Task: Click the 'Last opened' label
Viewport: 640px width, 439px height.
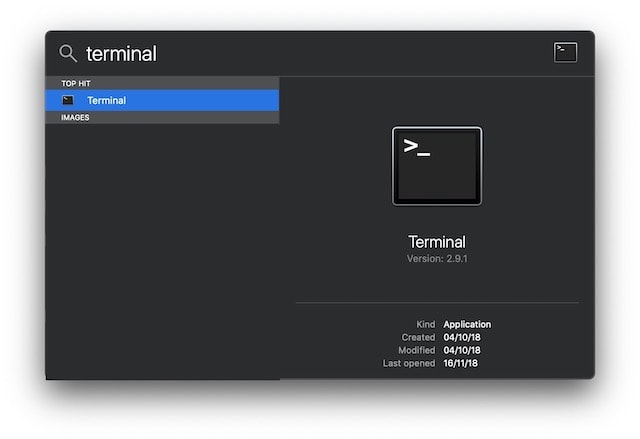Action: click(409, 364)
